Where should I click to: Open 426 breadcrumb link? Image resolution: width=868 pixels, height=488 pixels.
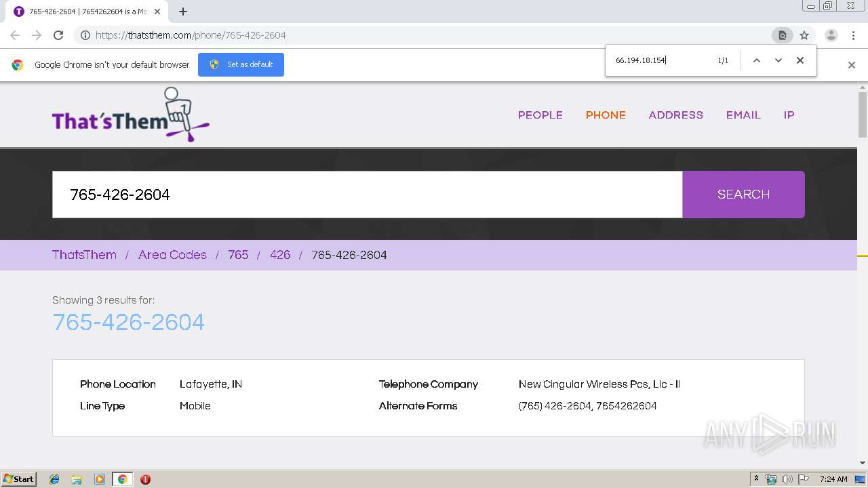(280, 255)
